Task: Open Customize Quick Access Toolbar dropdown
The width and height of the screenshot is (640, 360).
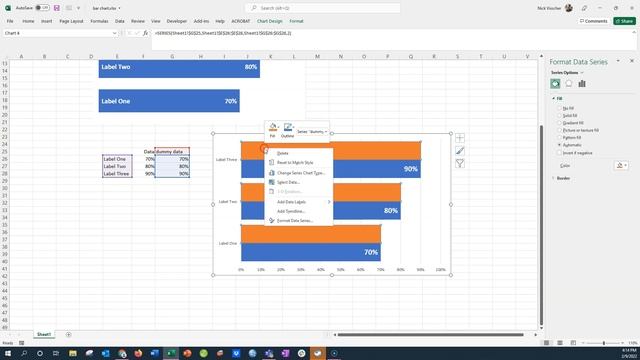Action: click(x=78, y=8)
